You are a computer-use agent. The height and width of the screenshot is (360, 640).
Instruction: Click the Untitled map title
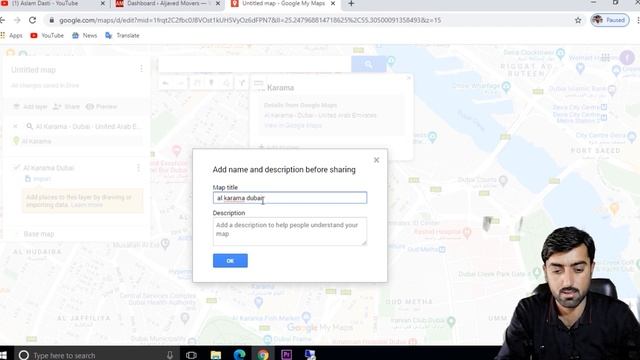pos(33,70)
